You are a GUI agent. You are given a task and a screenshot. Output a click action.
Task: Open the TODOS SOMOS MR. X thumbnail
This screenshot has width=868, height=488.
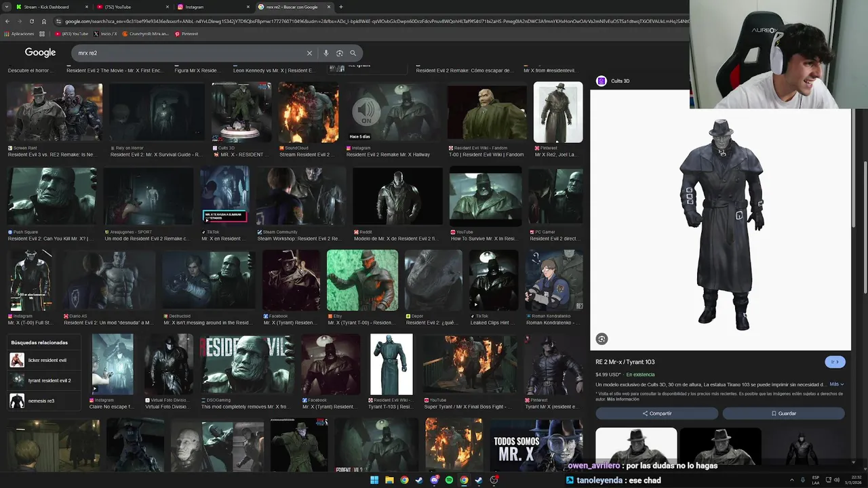pyautogui.click(x=536, y=445)
